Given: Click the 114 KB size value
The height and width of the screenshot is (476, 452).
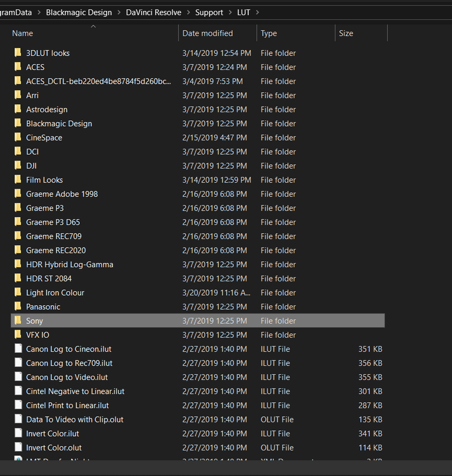Looking at the screenshot, I should [370, 447].
